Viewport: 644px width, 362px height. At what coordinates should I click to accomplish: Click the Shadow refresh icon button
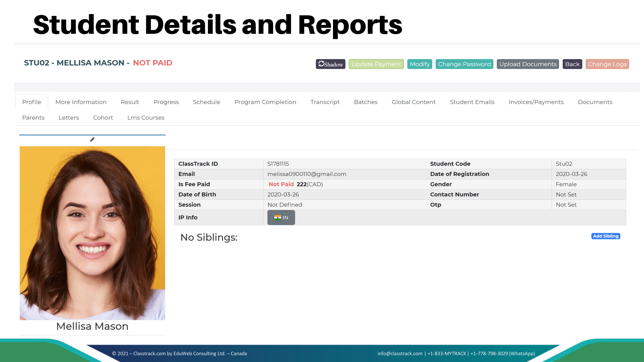[x=330, y=64]
